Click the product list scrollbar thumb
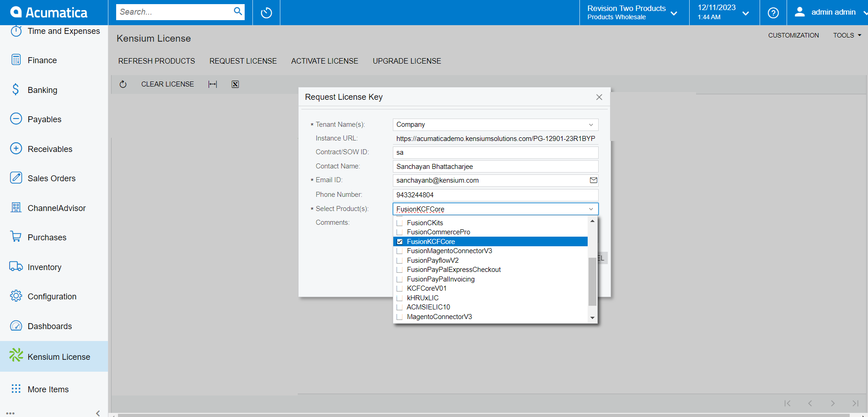 click(592, 281)
